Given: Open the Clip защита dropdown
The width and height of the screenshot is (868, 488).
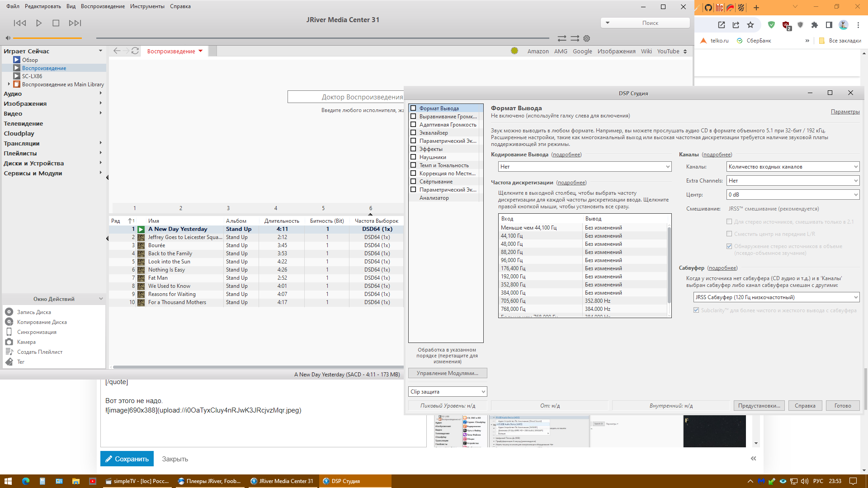Looking at the screenshot, I should point(447,392).
